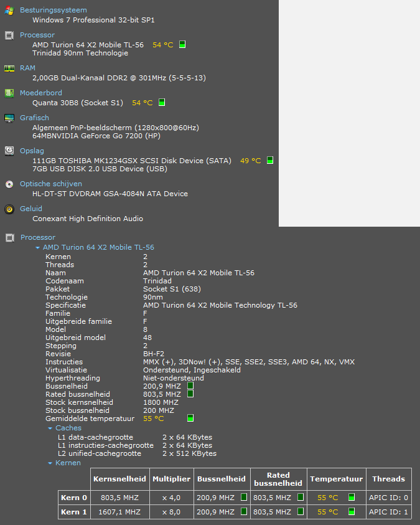420x525 pixels.
Task: Click the 64MBNVIDIA GeForce Go 7200 (HP) line
Action: [96, 136]
